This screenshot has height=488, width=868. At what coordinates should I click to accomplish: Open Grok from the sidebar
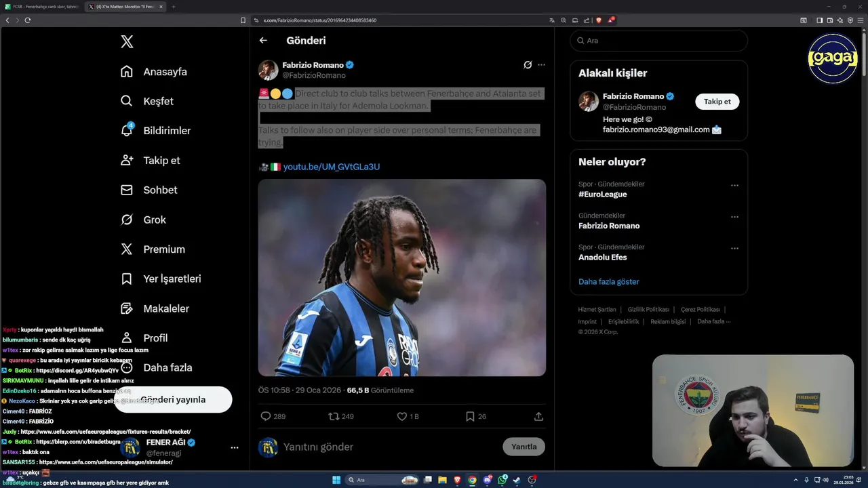tap(143, 220)
